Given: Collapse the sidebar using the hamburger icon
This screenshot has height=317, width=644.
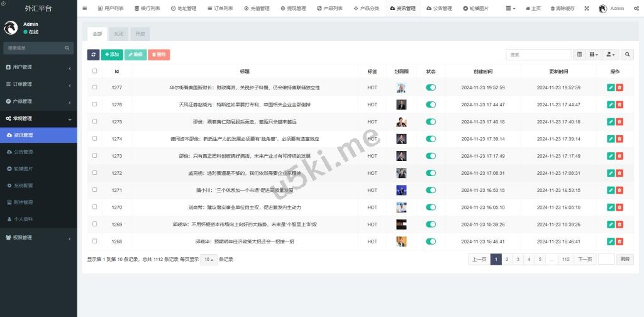Looking at the screenshot, I should tap(85, 9).
